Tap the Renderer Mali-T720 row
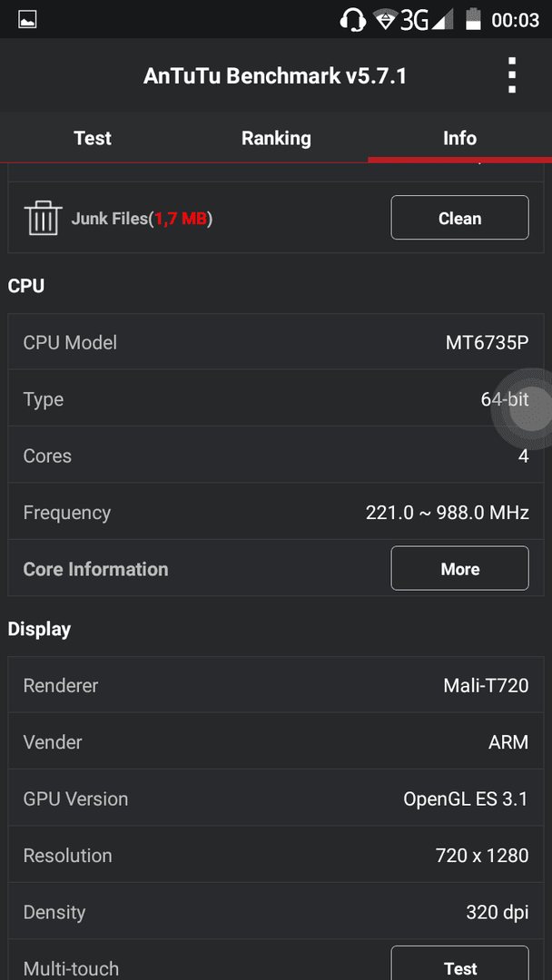The width and height of the screenshot is (552, 980). (276, 685)
